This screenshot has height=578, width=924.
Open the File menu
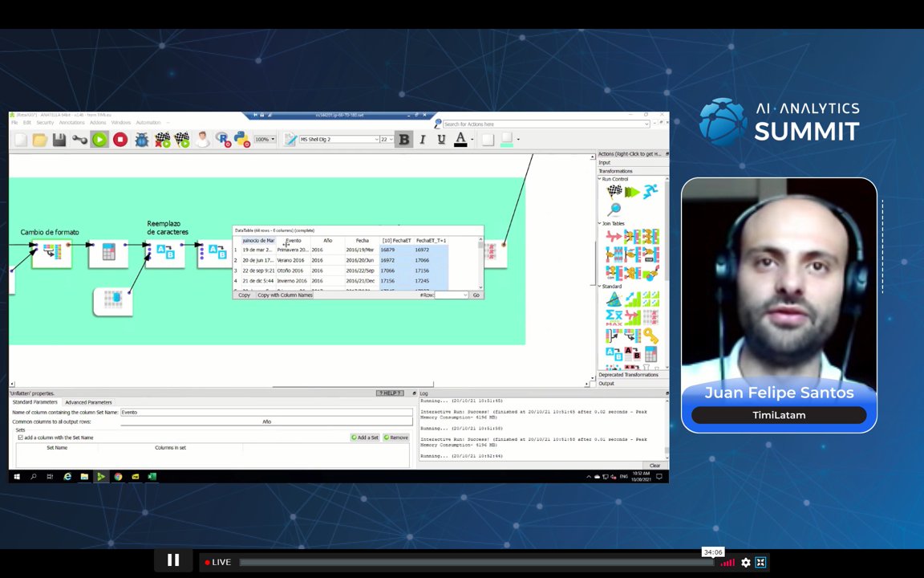coord(14,123)
